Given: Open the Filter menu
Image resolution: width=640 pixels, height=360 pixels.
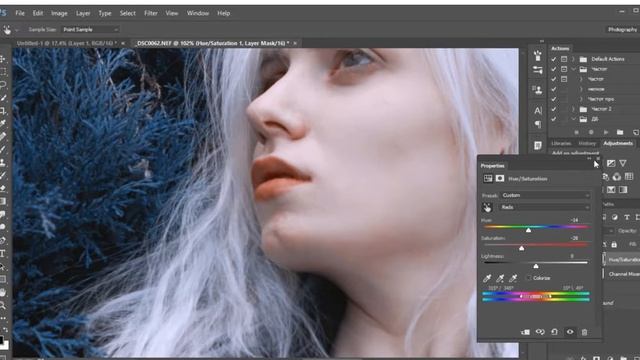Looking at the screenshot, I should coord(151,13).
